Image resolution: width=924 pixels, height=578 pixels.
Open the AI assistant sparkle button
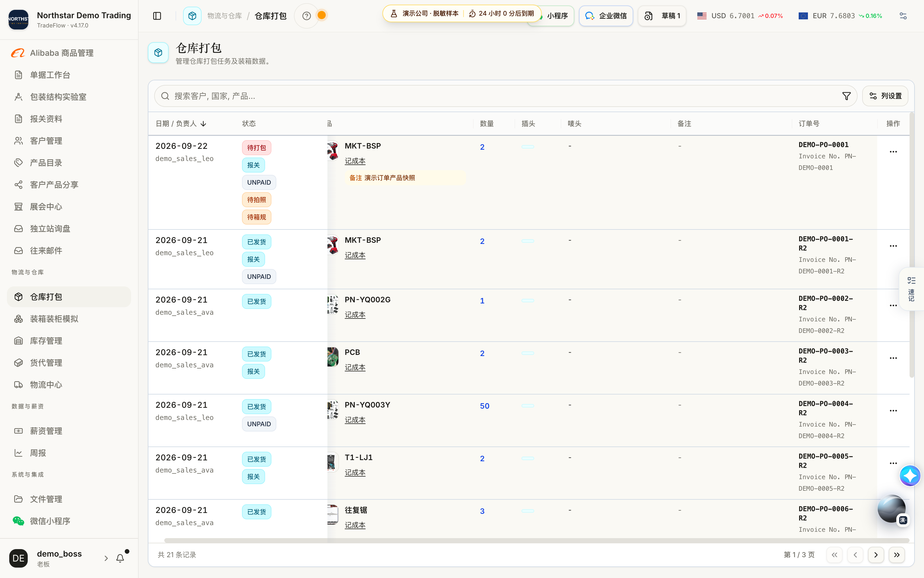tap(910, 476)
